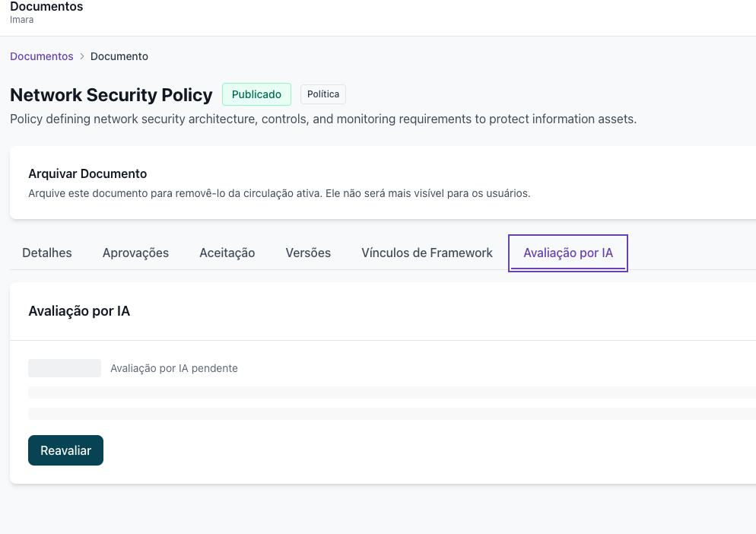
Task: Click the breadcrumb chevron separator
Action: click(82, 56)
